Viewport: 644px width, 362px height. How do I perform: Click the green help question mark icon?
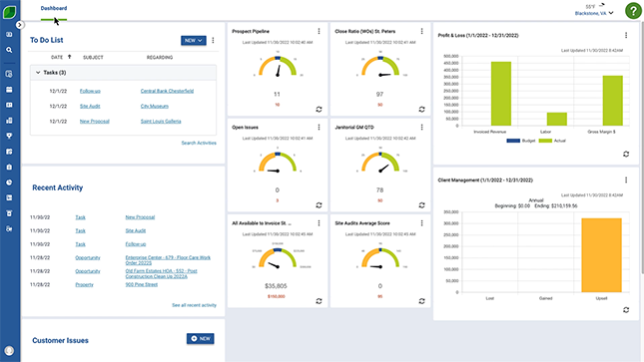tap(633, 11)
